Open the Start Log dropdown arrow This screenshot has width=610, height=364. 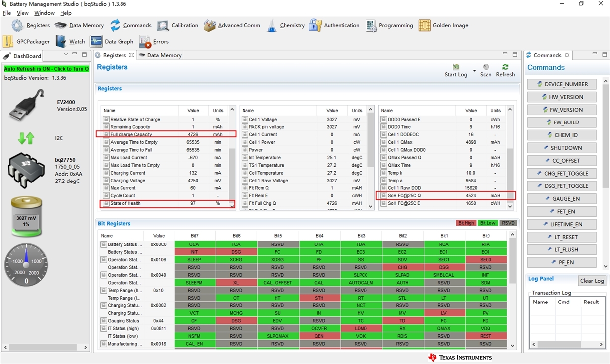474,71
